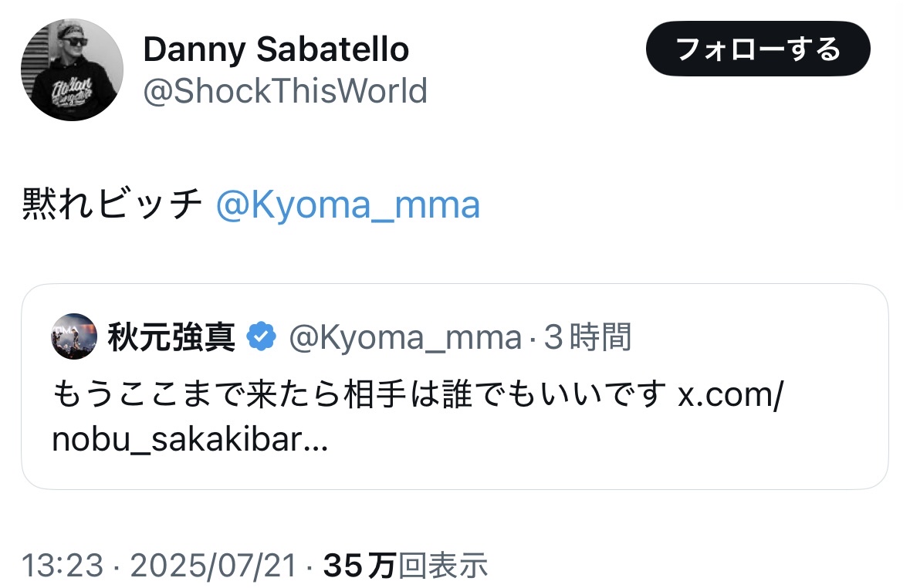Click the 黙れビッチ tweet text
910x588 pixels.
[113, 205]
